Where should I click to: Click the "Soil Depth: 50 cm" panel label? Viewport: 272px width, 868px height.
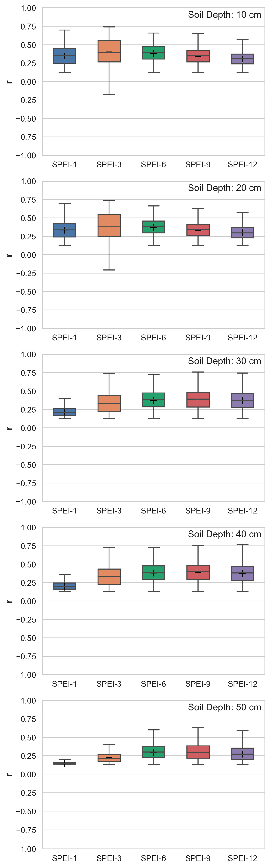(224, 707)
